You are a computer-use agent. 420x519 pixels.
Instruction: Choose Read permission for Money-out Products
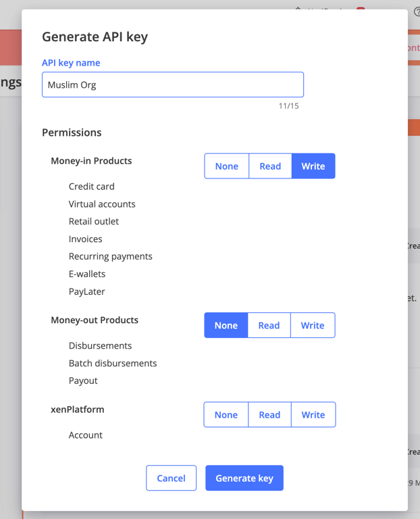point(269,326)
